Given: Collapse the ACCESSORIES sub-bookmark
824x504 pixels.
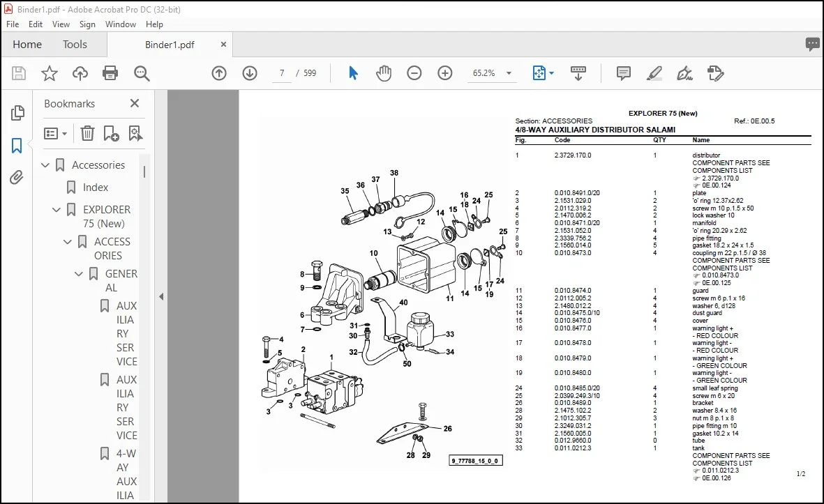Looking at the screenshot, I should (x=67, y=241).
